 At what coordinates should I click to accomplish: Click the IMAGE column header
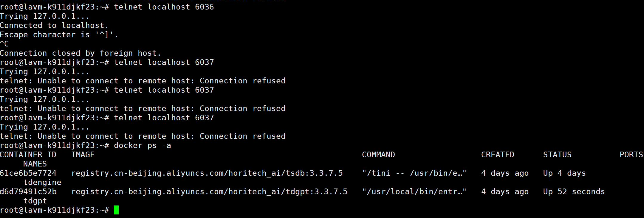coord(83,155)
